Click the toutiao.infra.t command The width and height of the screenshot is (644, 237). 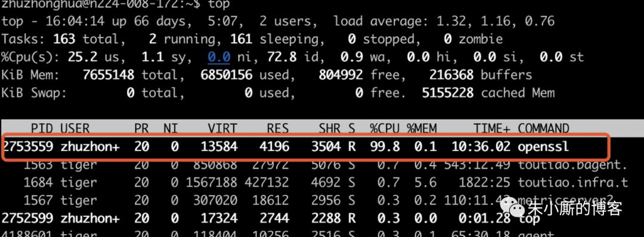click(x=573, y=182)
